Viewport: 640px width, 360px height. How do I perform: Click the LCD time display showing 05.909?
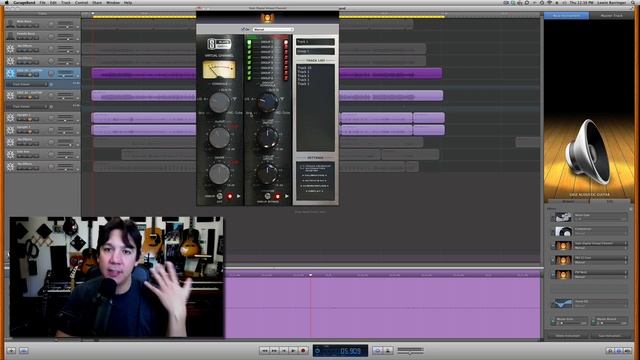[x=340, y=351]
